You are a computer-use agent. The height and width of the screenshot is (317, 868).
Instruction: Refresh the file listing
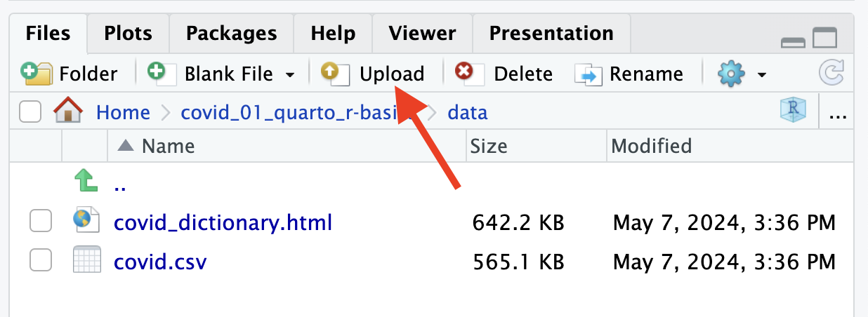831,74
